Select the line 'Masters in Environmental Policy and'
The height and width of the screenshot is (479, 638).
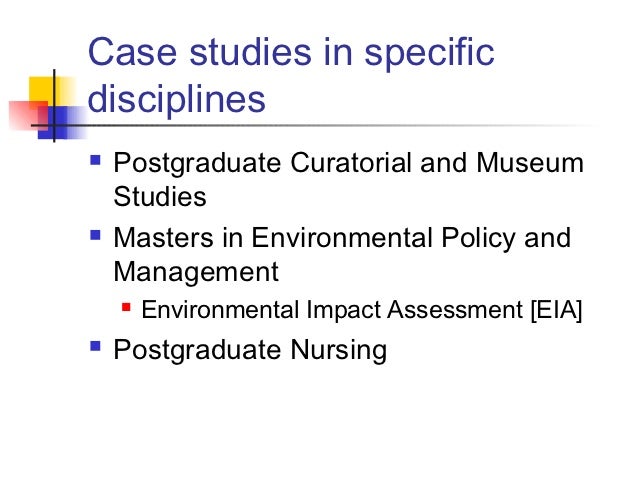click(x=342, y=238)
